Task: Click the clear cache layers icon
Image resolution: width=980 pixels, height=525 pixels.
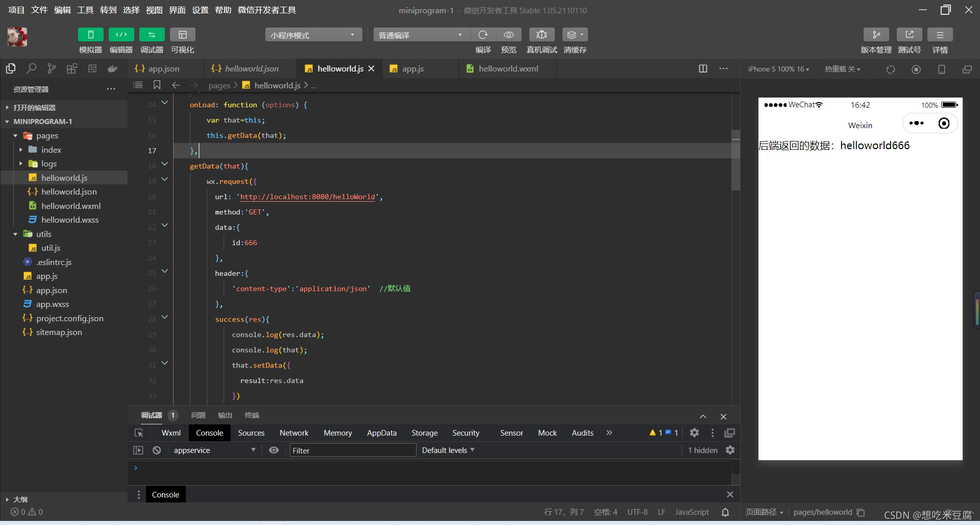Action: pyautogui.click(x=575, y=35)
